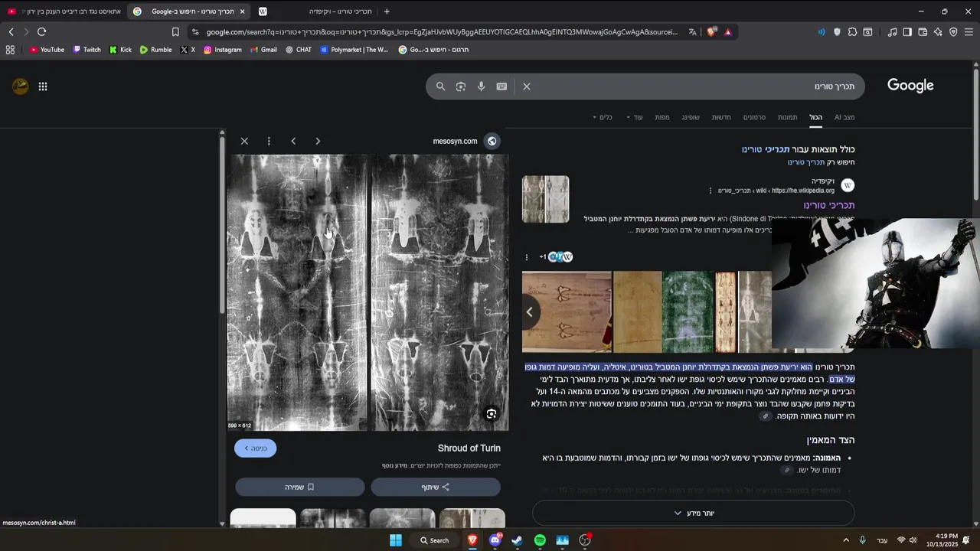Show hidden system tray icons
Image resolution: width=980 pixels, height=551 pixels.
coord(846,540)
